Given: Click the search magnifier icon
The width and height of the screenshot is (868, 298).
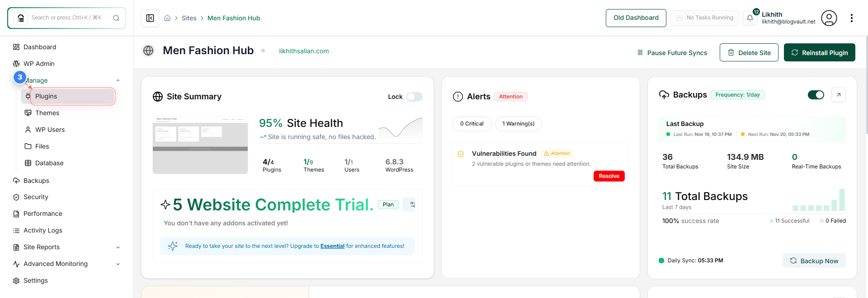Looking at the screenshot, I should (116, 18).
